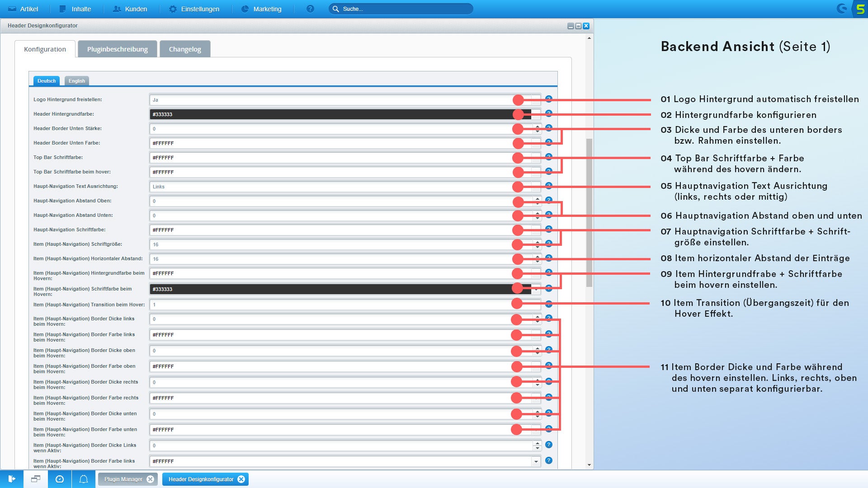Show help for Logo Hintergrund freistellen
The height and width of the screenshot is (488, 868).
pyautogui.click(x=549, y=99)
